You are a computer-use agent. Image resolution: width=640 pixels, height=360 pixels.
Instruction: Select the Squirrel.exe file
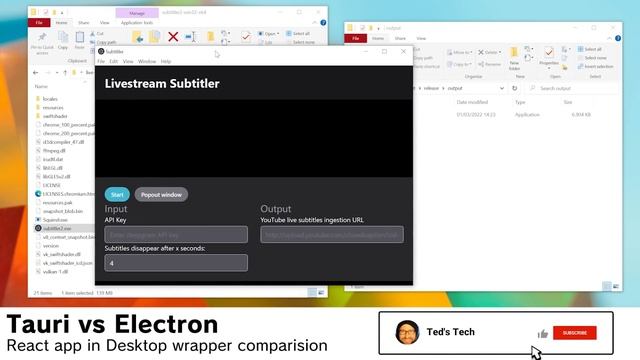click(x=55, y=220)
